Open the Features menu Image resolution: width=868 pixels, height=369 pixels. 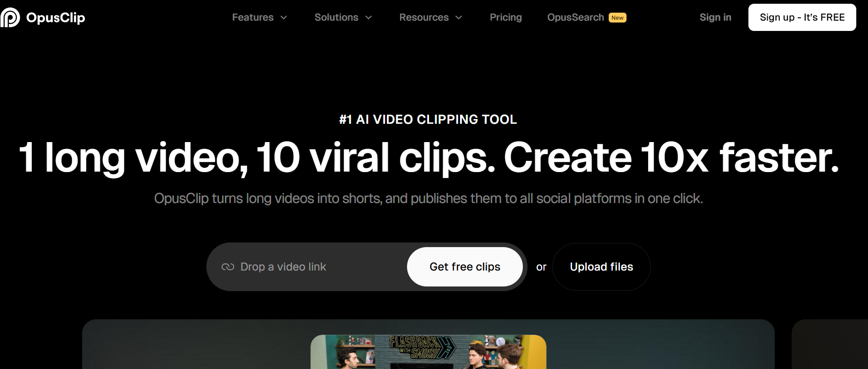click(x=253, y=17)
